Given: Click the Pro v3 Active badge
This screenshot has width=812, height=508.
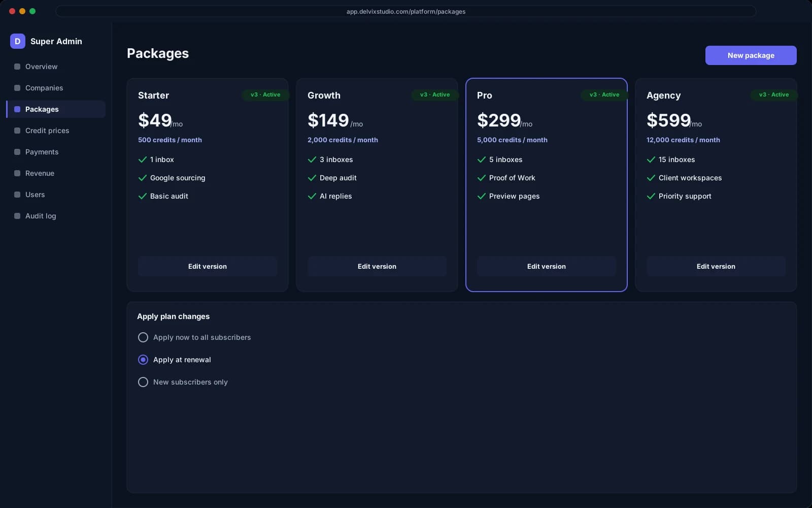Looking at the screenshot, I should [604, 94].
